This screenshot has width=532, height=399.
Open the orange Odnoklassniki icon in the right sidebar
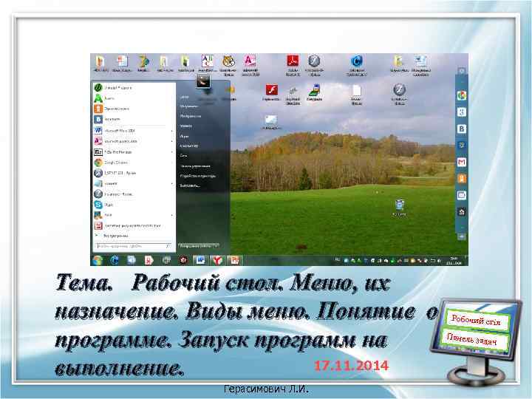[461, 179]
